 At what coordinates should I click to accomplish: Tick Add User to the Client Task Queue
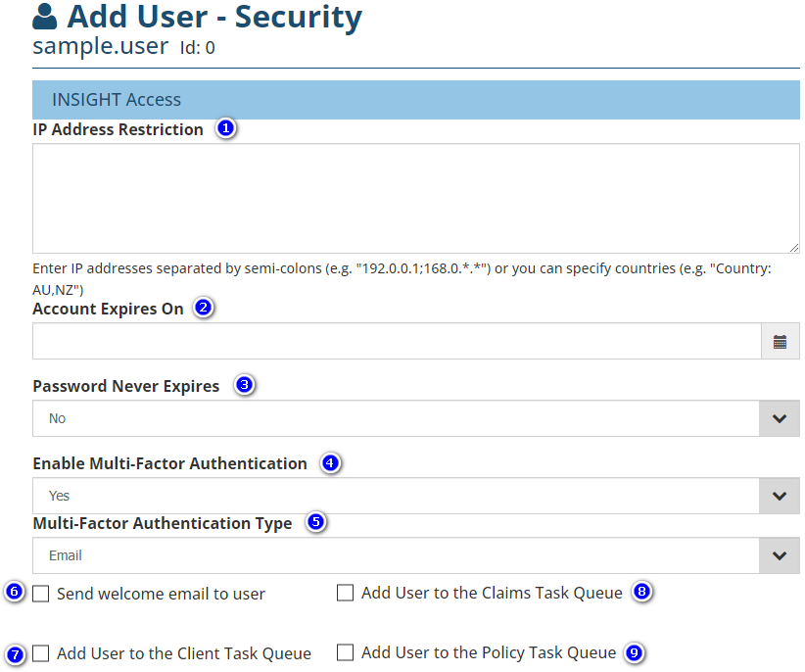point(41,653)
